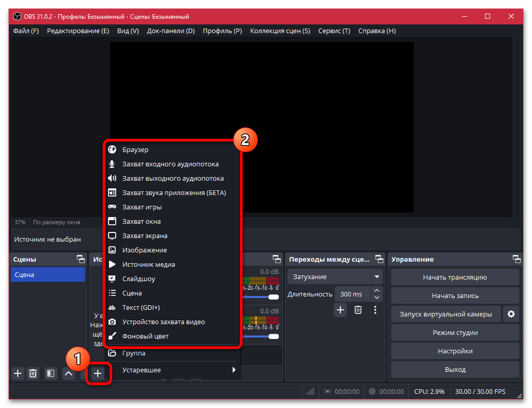Add Устройство захвата видео source
The image size is (532, 408).
[x=172, y=322]
